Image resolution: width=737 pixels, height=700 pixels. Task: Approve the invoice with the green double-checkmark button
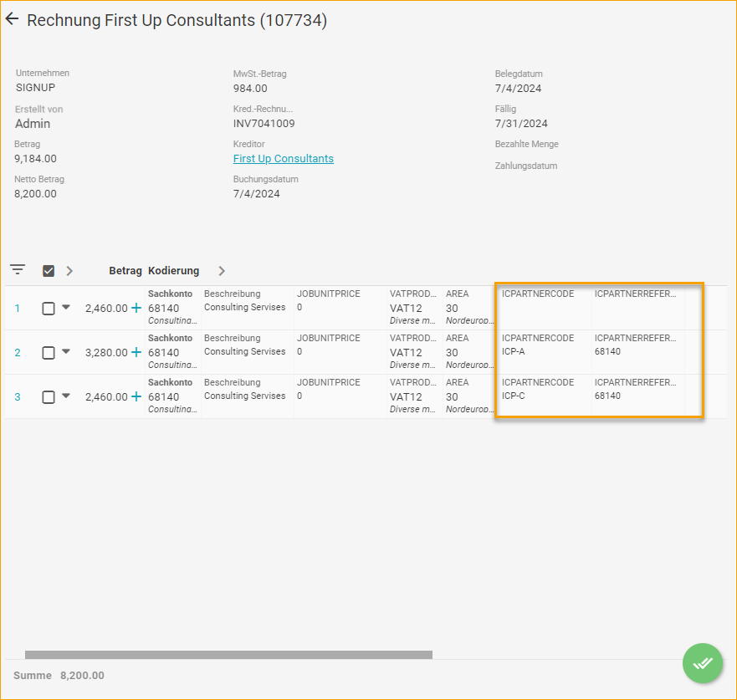coord(702,663)
